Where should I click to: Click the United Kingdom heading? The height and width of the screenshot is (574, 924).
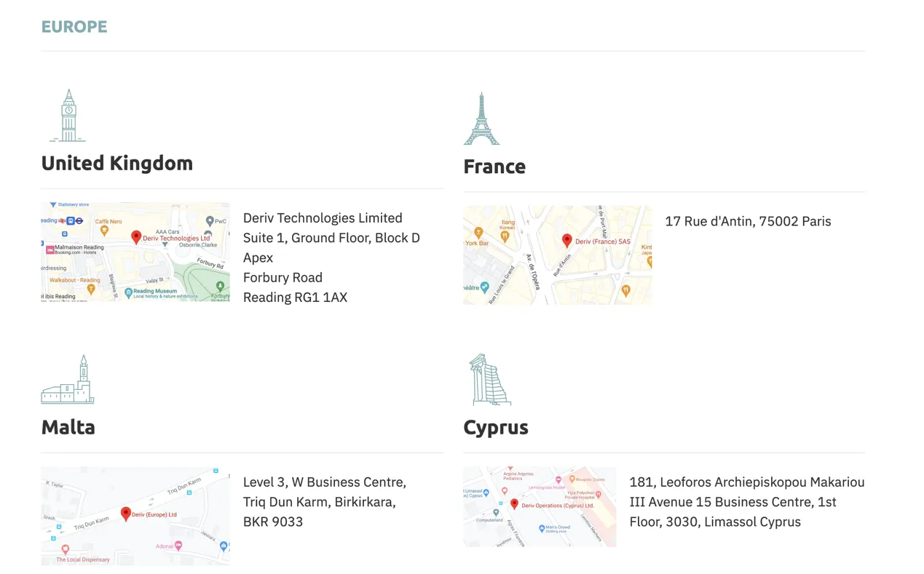117,163
